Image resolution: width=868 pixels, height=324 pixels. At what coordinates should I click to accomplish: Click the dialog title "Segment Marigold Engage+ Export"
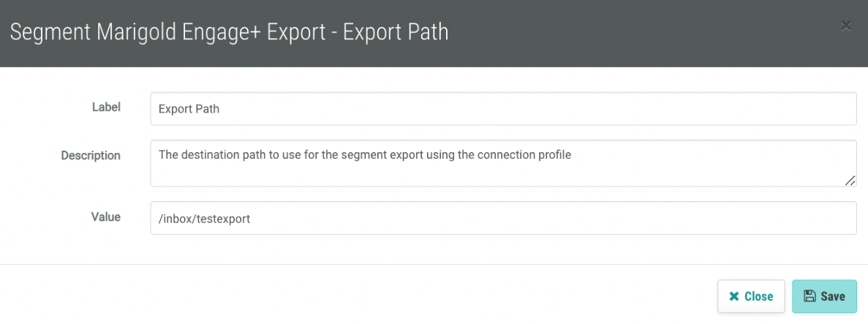pyautogui.click(x=168, y=32)
